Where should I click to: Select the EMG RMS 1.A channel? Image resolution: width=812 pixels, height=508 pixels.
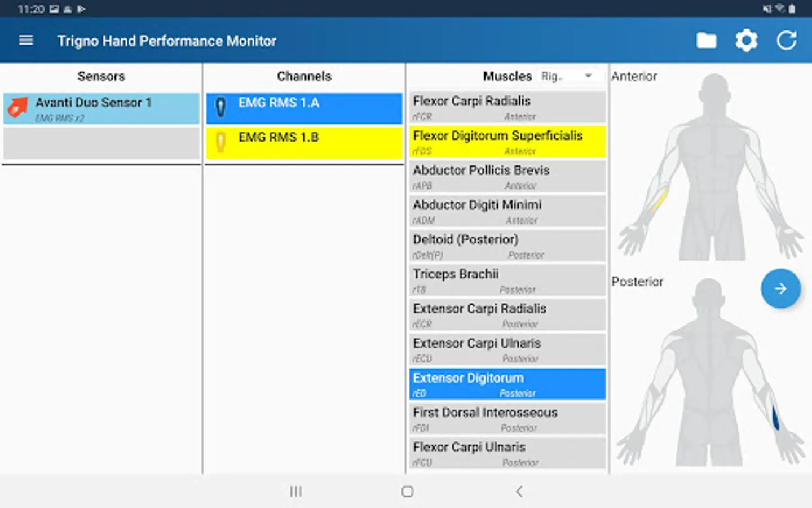pyautogui.click(x=304, y=108)
